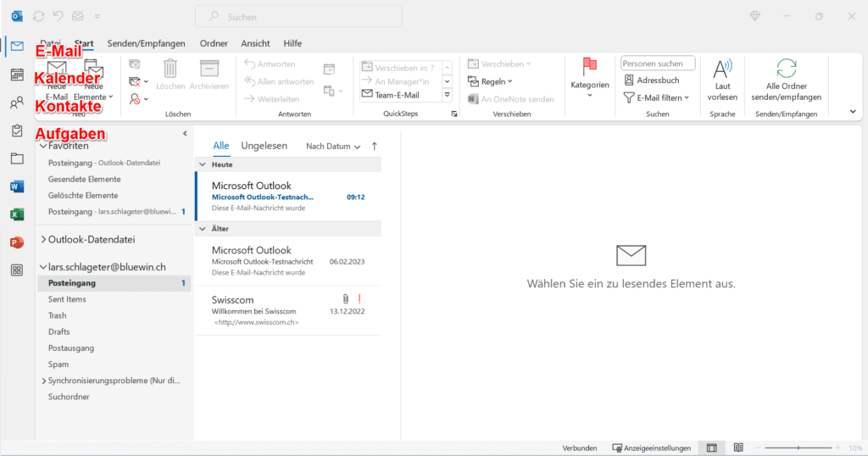
Task: Click the Send/Receive sync icon in title bar
Action: click(x=39, y=17)
